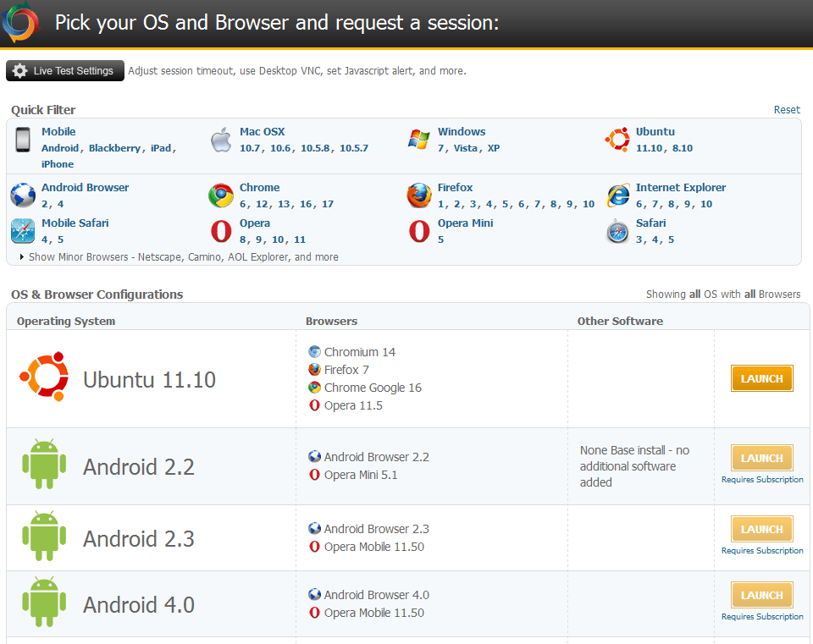The height and width of the screenshot is (644, 813).
Task: Launch the Android 4.0 session
Action: click(x=761, y=595)
